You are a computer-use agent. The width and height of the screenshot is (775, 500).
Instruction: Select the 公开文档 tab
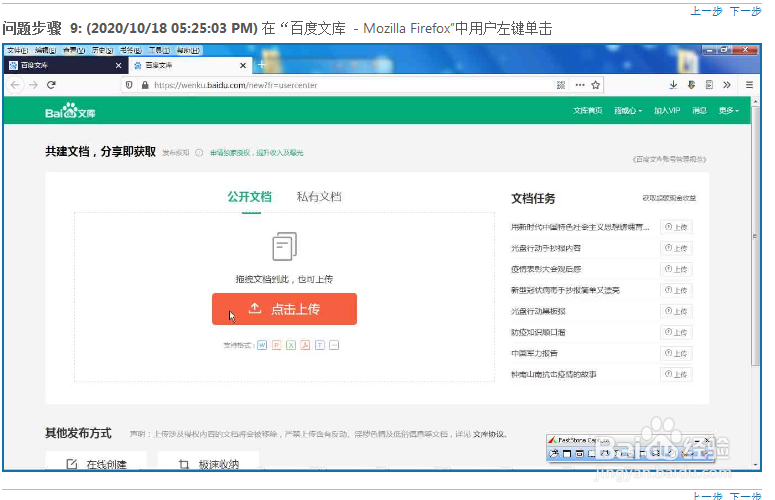coord(250,197)
